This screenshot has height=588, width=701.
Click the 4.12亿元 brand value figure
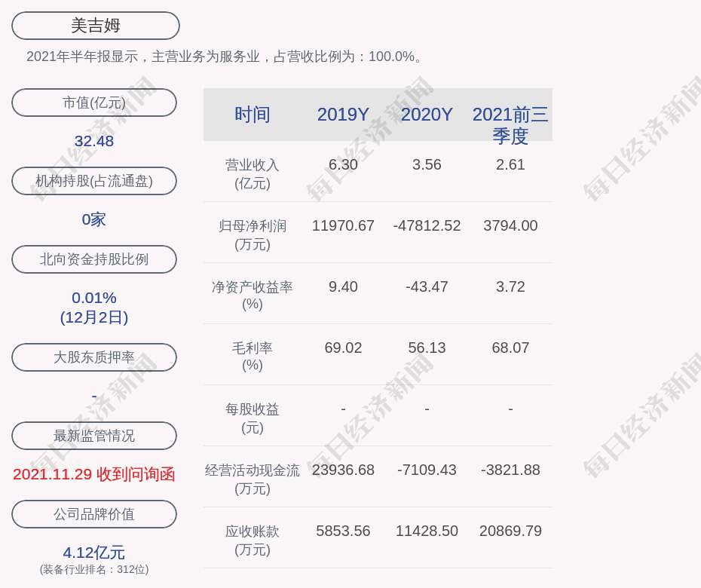(94, 553)
